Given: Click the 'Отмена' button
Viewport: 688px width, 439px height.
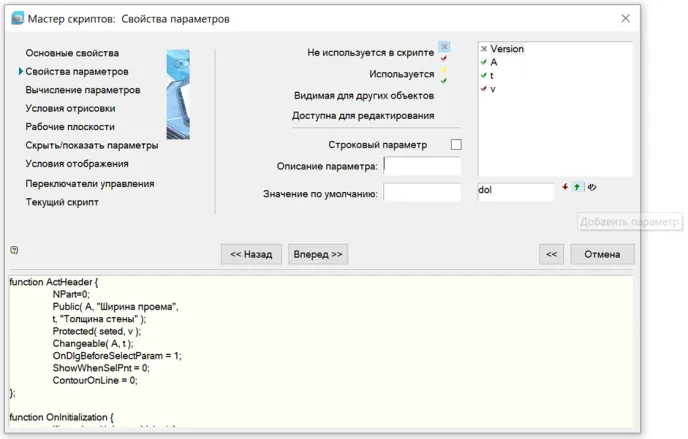Looking at the screenshot, I should (602, 254).
